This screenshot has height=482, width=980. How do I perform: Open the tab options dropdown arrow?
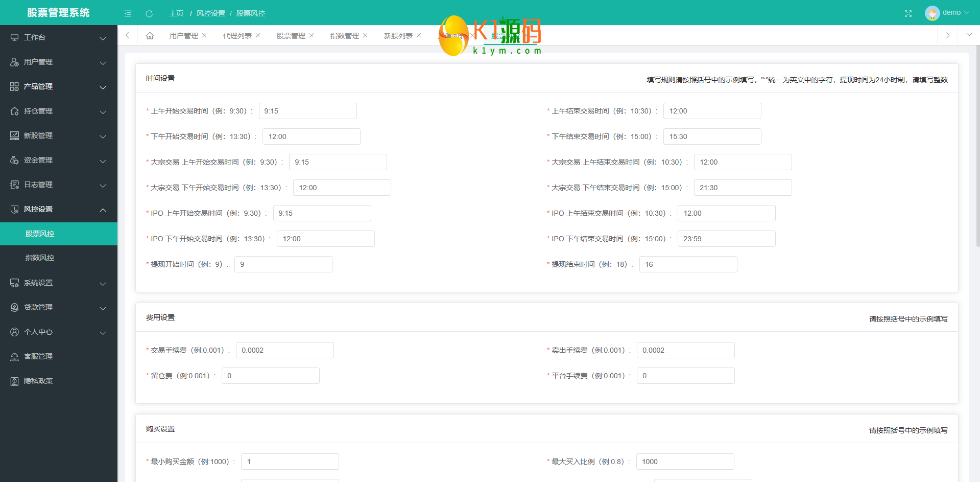tap(969, 35)
